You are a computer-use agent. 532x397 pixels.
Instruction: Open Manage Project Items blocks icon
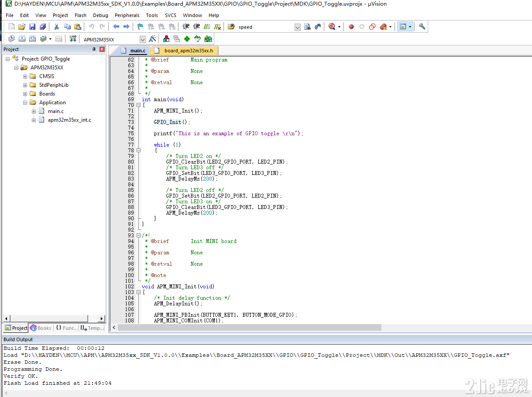click(166, 39)
